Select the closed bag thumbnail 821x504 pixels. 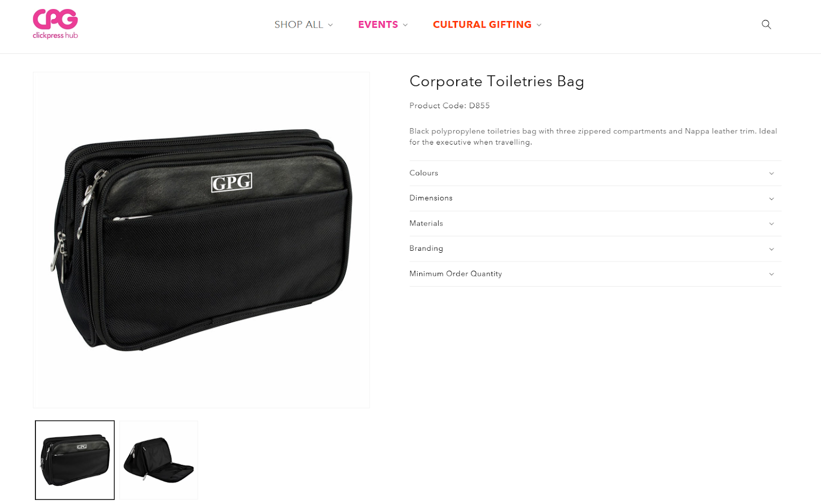[75, 460]
